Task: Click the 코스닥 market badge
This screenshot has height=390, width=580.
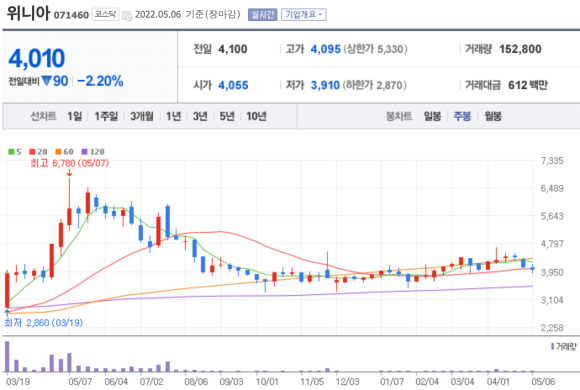Action: (105, 14)
